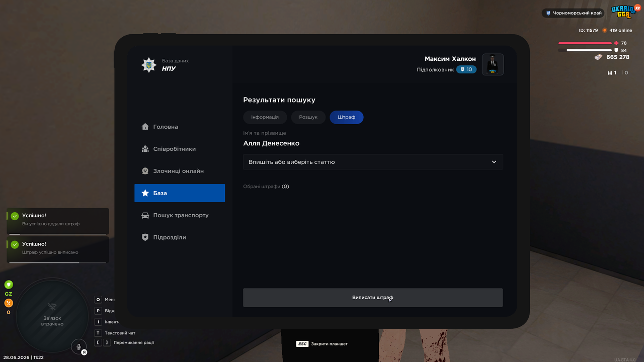Click the orange online players dot

(x=605, y=30)
